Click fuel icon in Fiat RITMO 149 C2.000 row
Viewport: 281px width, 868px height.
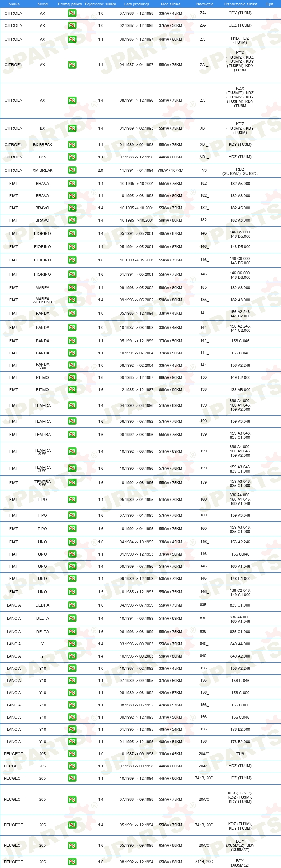72,377
